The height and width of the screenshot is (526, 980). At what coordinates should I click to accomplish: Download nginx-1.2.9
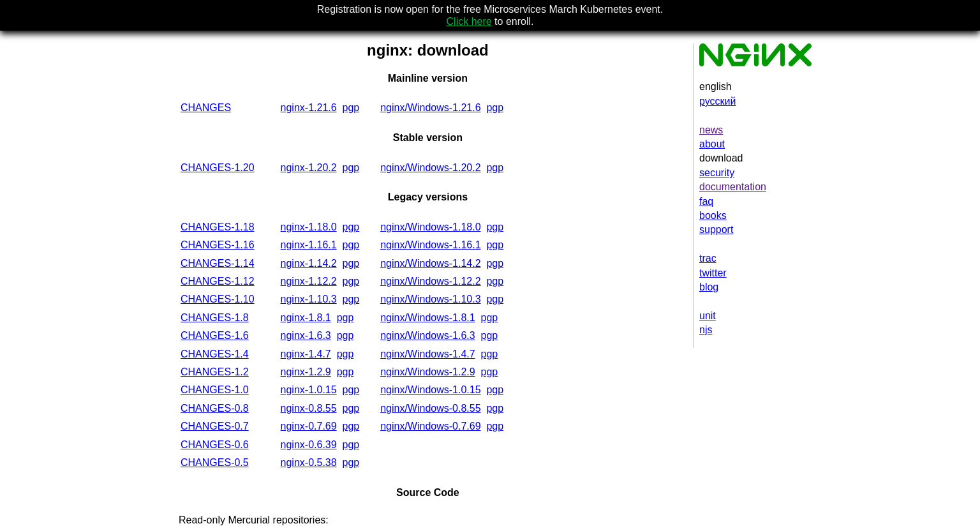coord(306,372)
